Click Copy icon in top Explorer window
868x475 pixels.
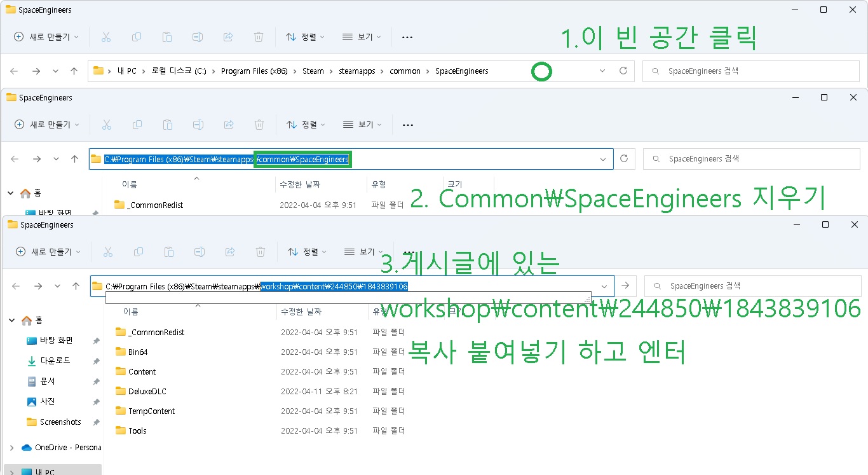(x=137, y=37)
